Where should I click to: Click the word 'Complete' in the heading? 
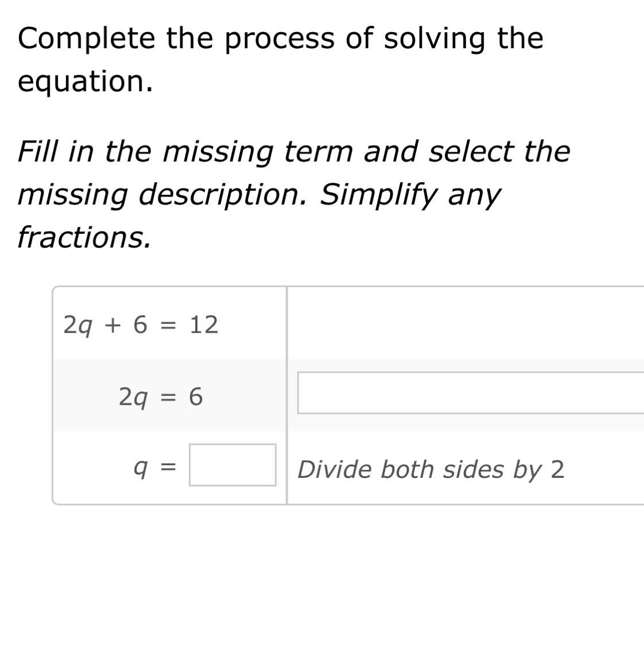point(86,39)
